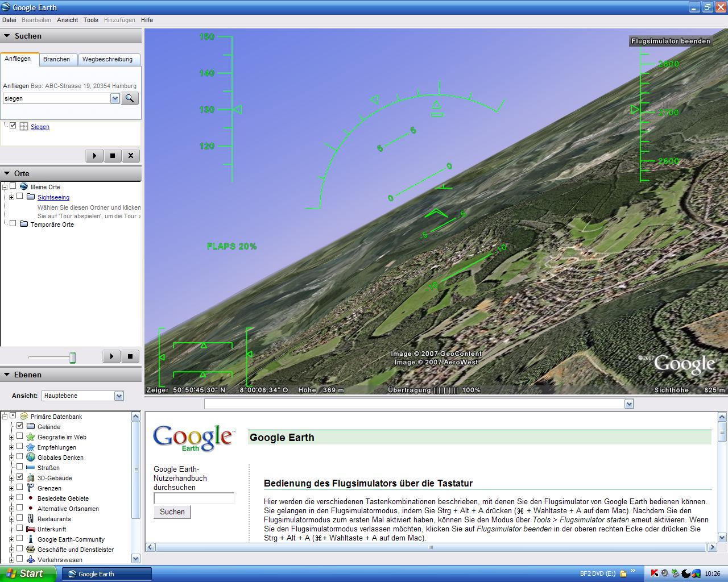Open the dropdown below the 3D view
The image size is (728, 582).
[629, 404]
